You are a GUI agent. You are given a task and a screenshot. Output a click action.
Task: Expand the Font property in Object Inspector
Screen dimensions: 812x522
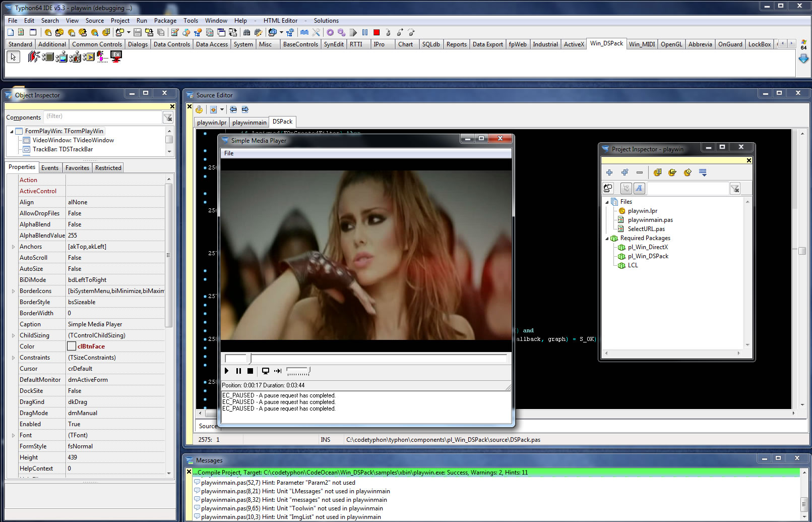click(x=13, y=435)
